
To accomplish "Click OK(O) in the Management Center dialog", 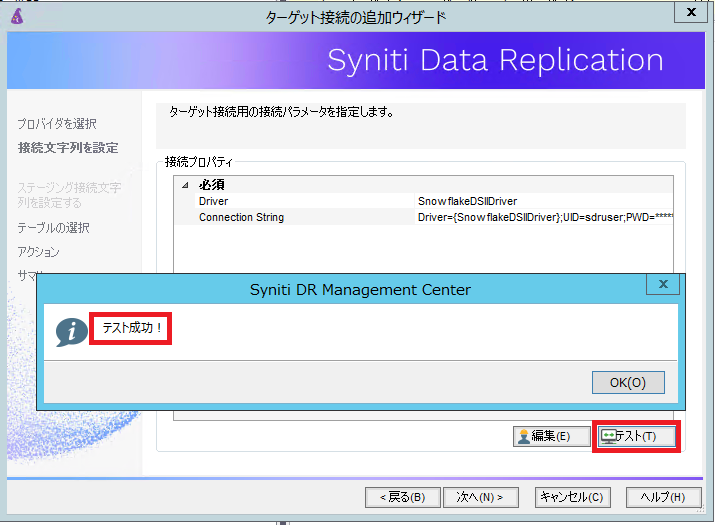I will (628, 382).
